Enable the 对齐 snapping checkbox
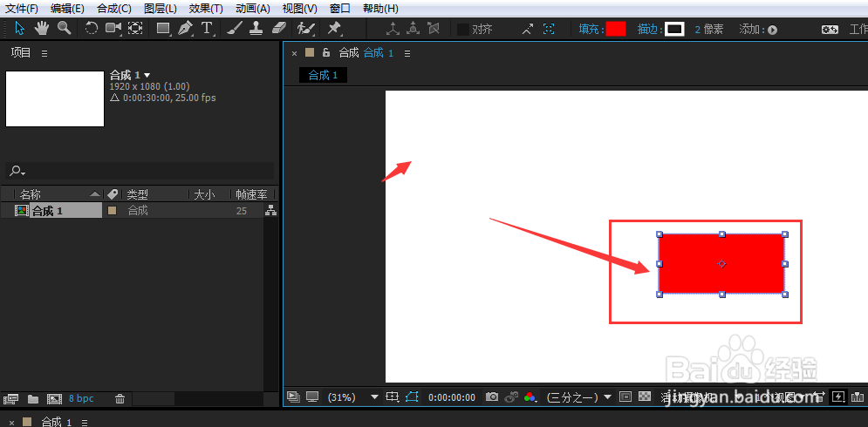Screen dimensions: 868x427 462,30
